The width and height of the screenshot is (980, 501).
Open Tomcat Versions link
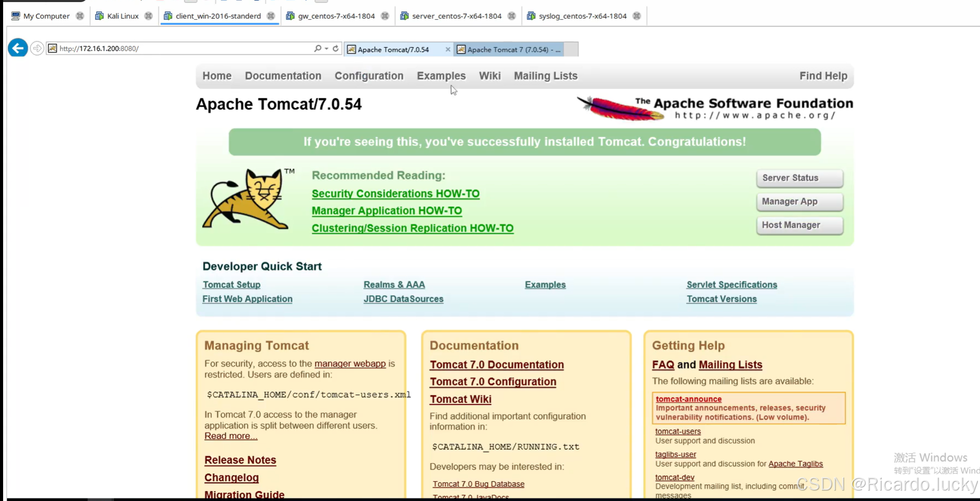click(x=721, y=299)
